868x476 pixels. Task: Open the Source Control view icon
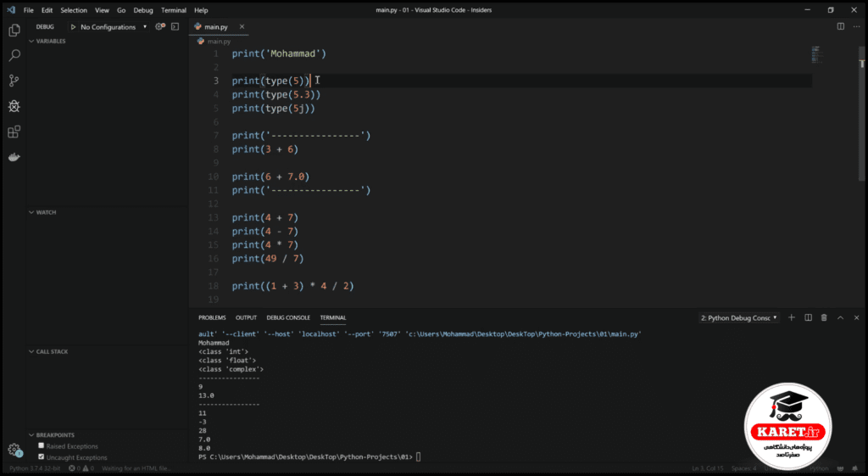[14, 81]
